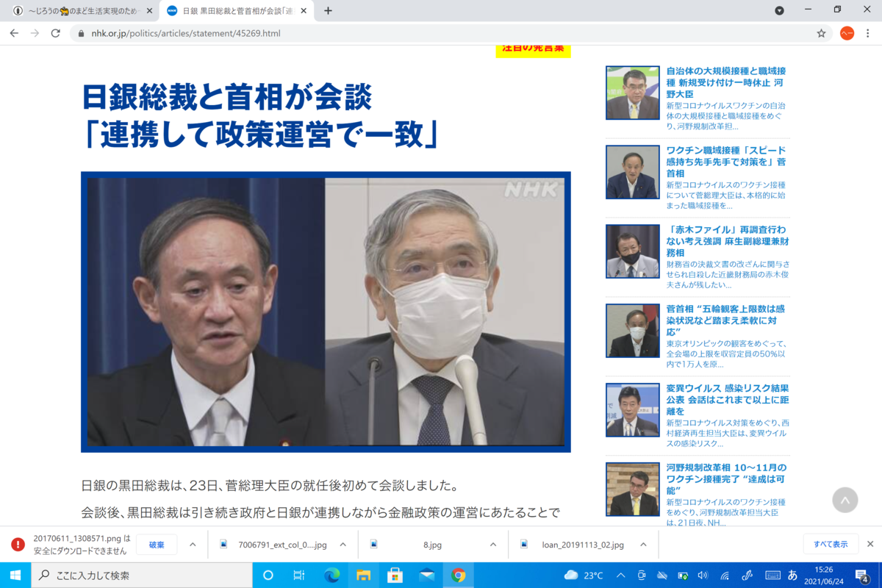Expand options for loan_20191113_02.jpg download
This screenshot has width=882, height=588.
click(x=643, y=545)
